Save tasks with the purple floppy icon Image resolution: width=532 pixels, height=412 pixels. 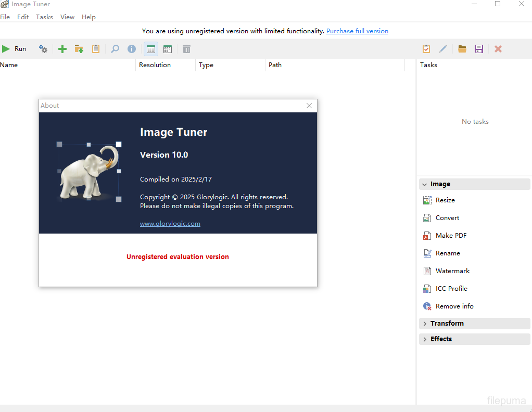(x=479, y=49)
